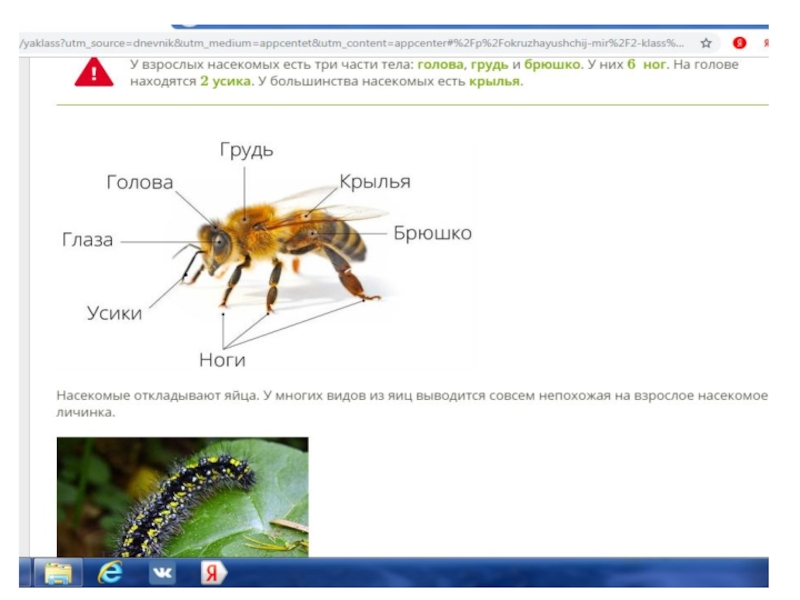Click the URL address bar

click(350, 43)
